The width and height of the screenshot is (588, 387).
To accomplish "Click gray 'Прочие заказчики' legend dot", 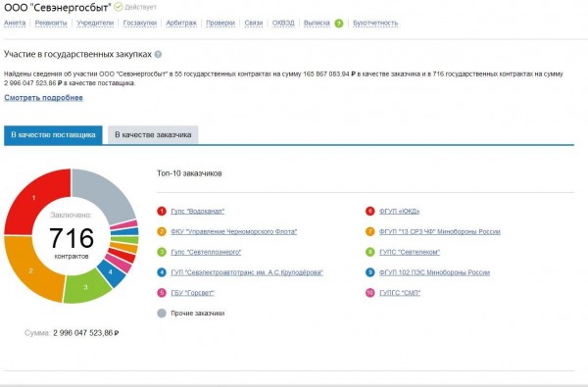I will [x=162, y=314].
